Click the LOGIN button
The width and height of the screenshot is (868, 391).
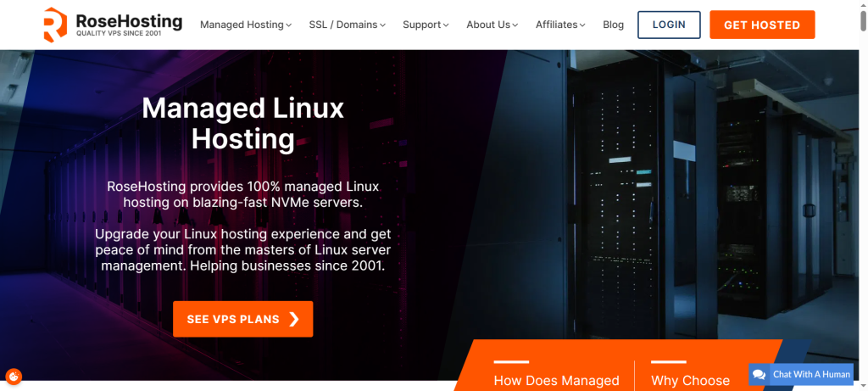click(669, 25)
